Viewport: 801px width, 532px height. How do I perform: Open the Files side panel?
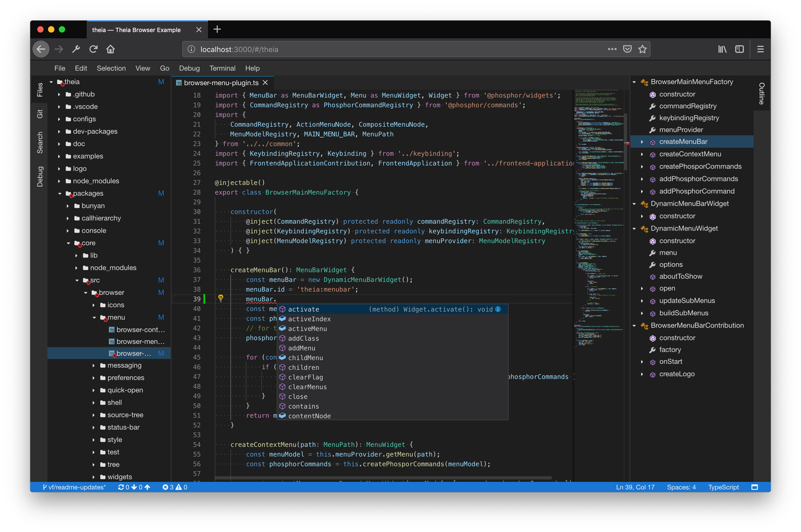39,89
